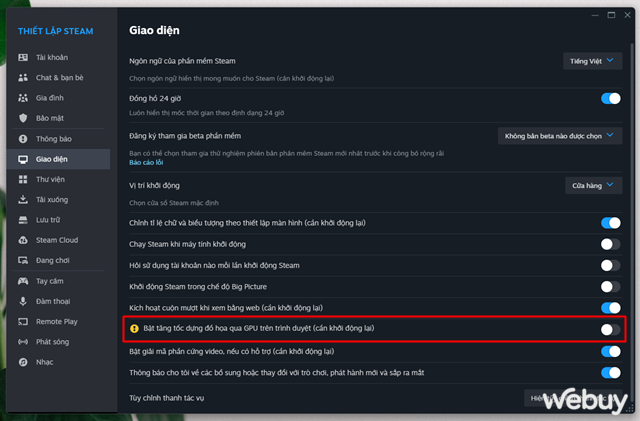Open the Tay cầm controller icon
Viewport: 640px width, 421px height.
tap(23, 281)
